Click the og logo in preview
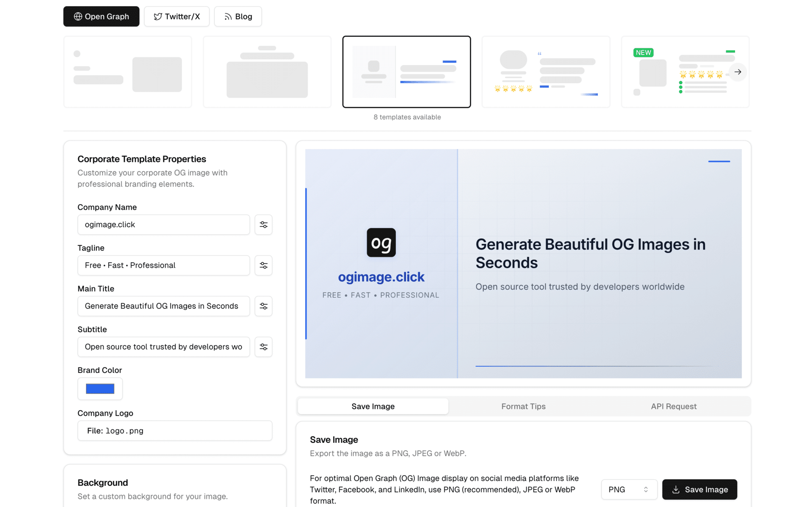 [x=381, y=243]
